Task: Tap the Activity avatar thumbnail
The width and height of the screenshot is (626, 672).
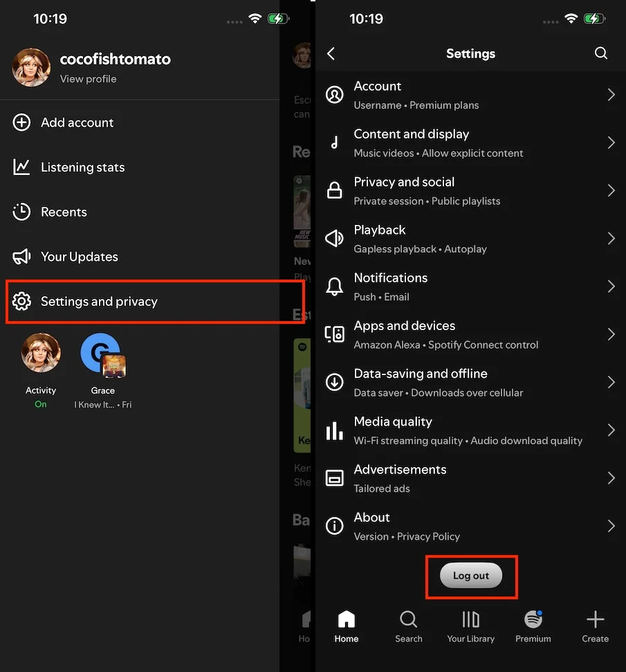Action: tap(41, 353)
